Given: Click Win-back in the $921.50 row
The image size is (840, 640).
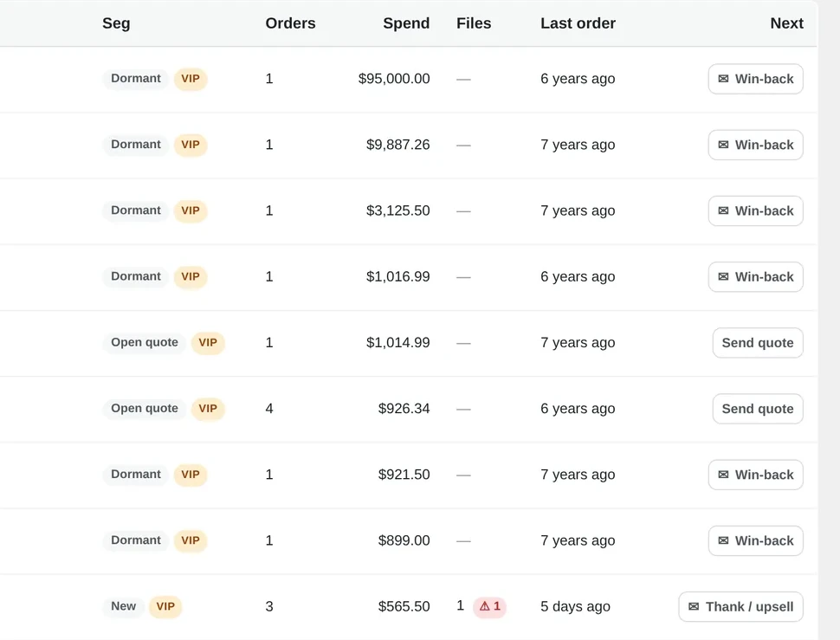Looking at the screenshot, I should pyautogui.click(x=755, y=475).
